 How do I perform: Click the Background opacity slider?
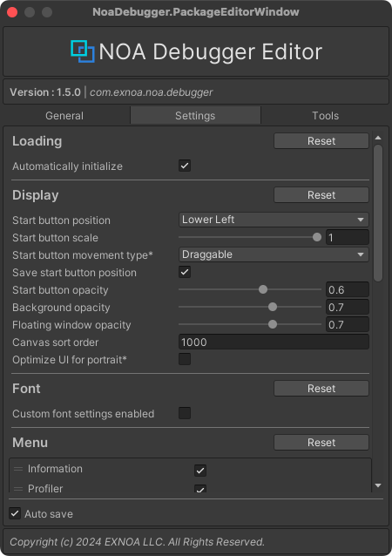click(x=250, y=307)
